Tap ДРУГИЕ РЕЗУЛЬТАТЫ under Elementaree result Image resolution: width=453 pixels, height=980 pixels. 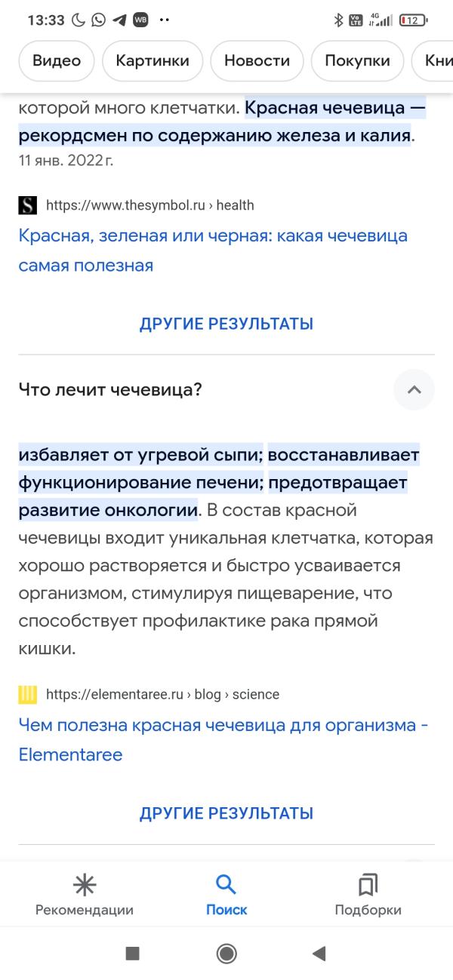click(226, 813)
